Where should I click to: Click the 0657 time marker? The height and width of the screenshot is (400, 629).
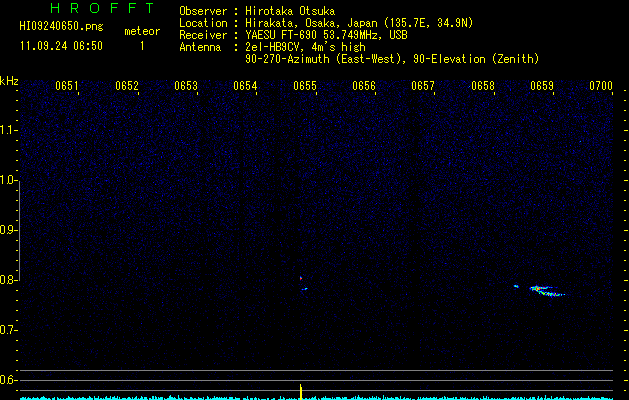[x=423, y=86]
